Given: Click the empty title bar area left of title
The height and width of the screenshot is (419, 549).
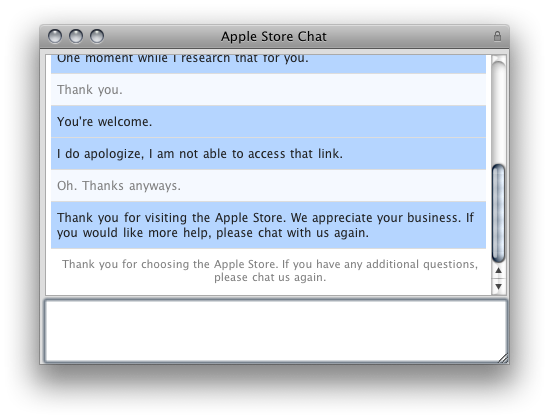Looking at the screenshot, I should 161,36.
